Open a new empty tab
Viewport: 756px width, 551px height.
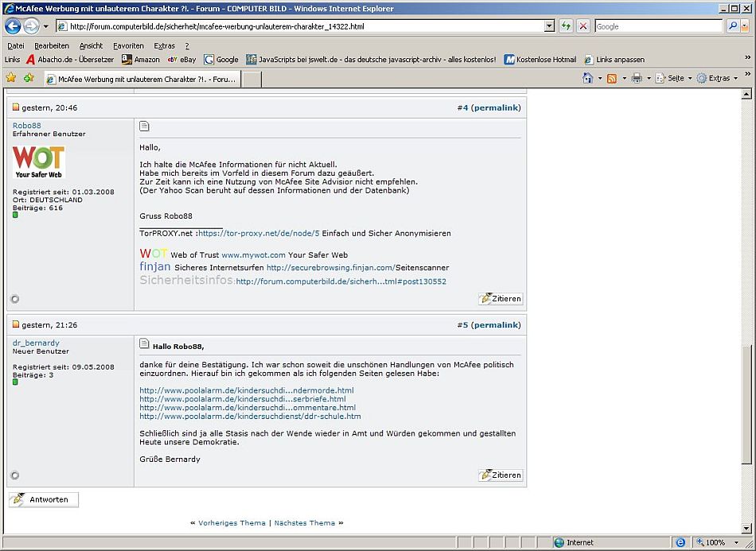click(x=251, y=80)
